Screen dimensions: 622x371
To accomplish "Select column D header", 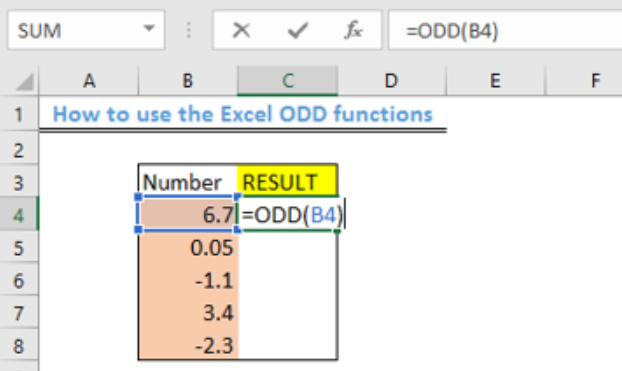I will pos(392,81).
